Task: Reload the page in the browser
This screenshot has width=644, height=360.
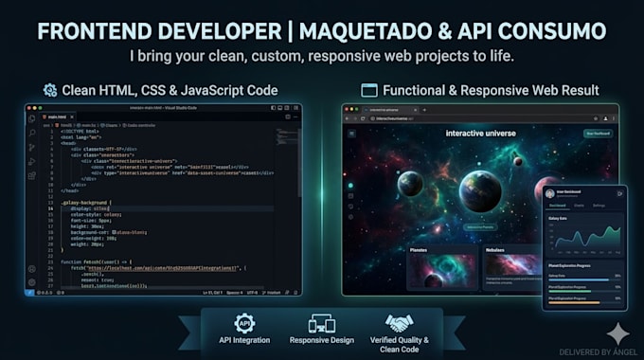Action: pyautogui.click(x=363, y=118)
